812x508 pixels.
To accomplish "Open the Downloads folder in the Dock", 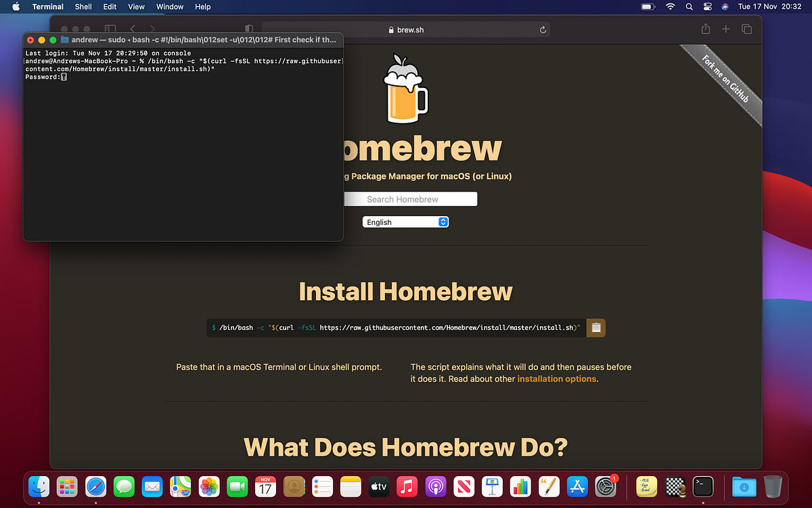I will [744, 486].
